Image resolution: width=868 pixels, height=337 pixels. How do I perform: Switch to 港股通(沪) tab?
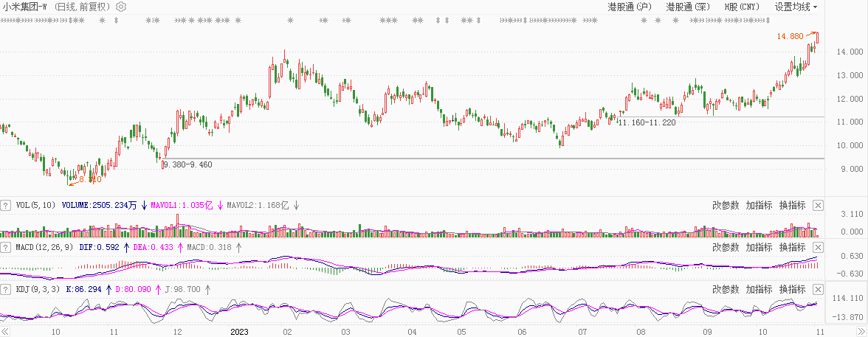click(x=629, y=7)
